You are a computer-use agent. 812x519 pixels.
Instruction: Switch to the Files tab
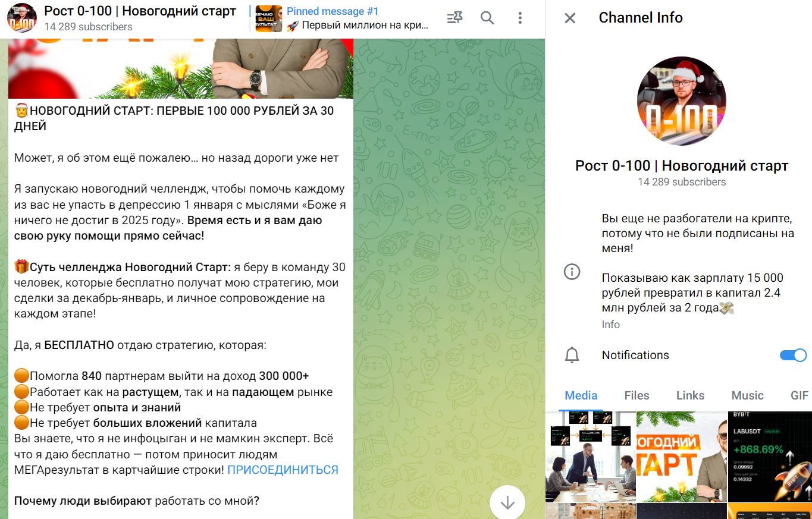click(637, 395)
